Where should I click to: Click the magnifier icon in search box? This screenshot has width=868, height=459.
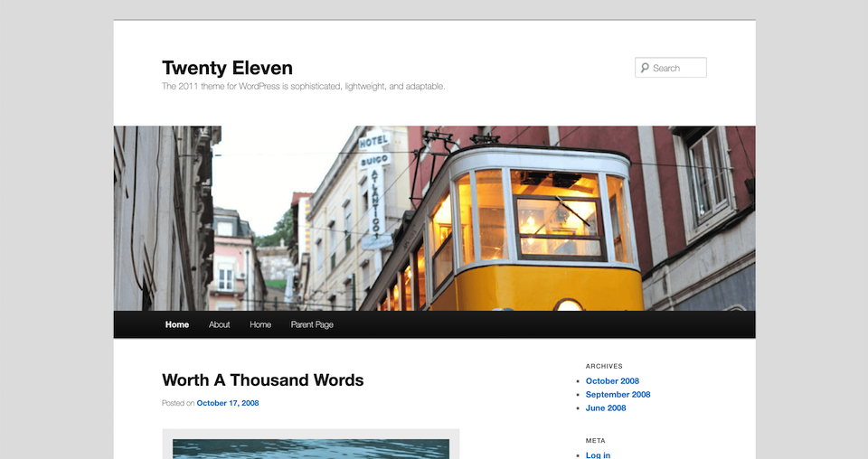[644, 68]
